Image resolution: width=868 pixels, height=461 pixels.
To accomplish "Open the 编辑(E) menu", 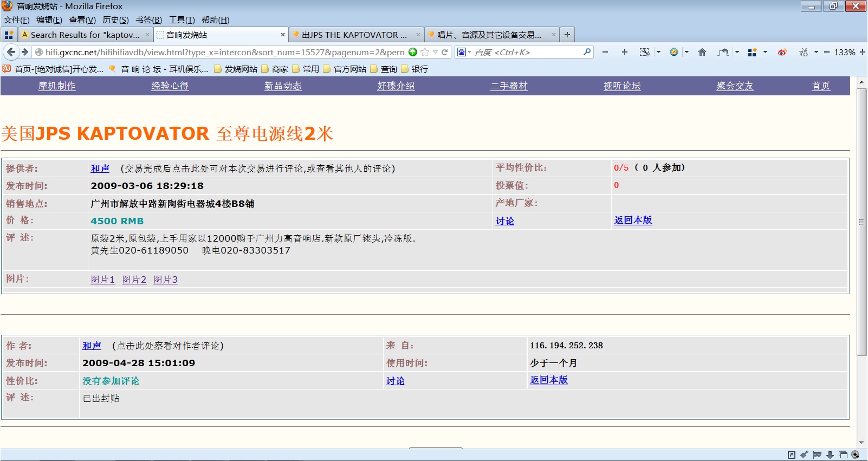I will click(49, 20).
